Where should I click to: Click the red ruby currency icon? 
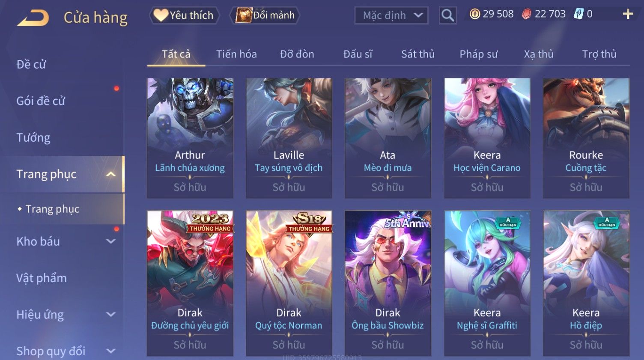point(527,14)
